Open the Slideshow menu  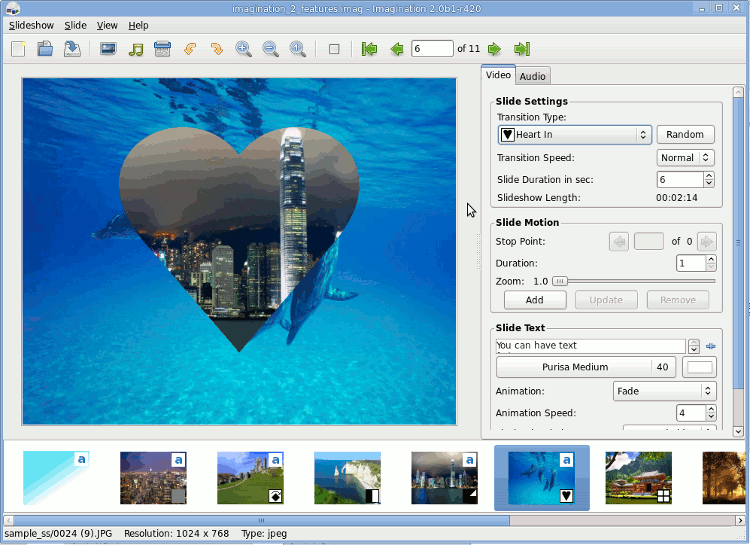coord(30,25)
